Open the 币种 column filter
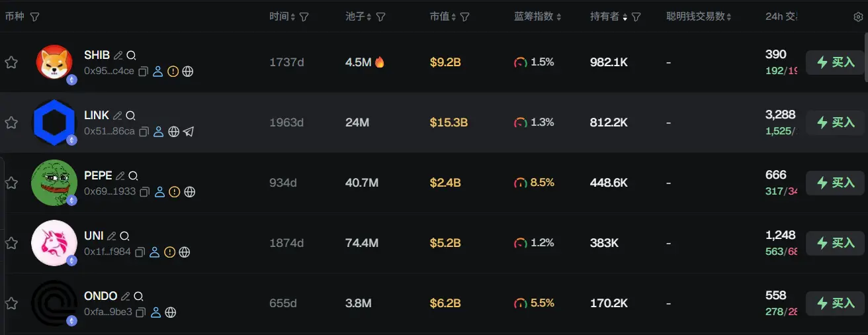868x335 pixels. pos(34,17)
